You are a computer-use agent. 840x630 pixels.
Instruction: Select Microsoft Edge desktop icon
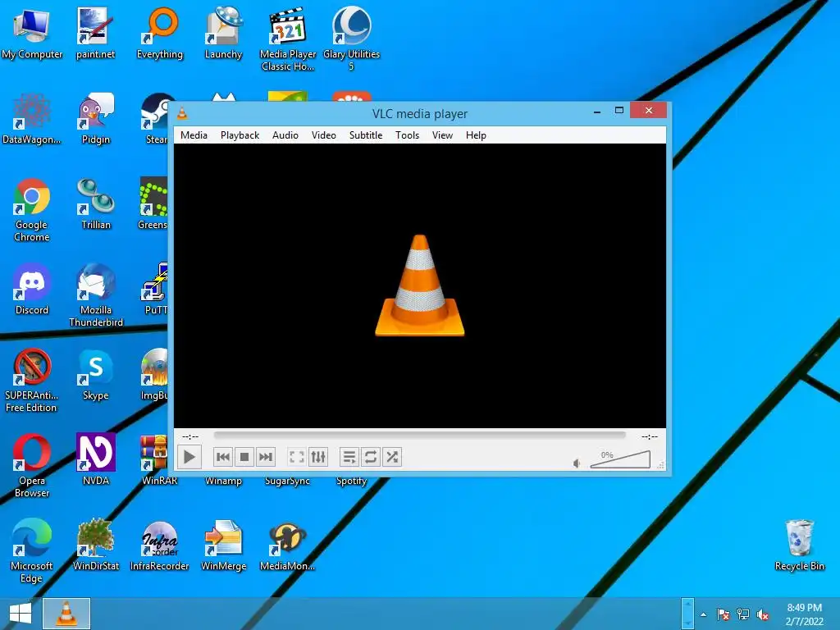[x=32, y=550]
